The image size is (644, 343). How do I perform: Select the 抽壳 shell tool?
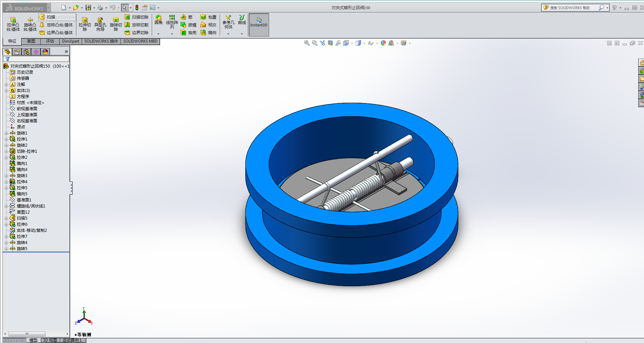(189, 33)
